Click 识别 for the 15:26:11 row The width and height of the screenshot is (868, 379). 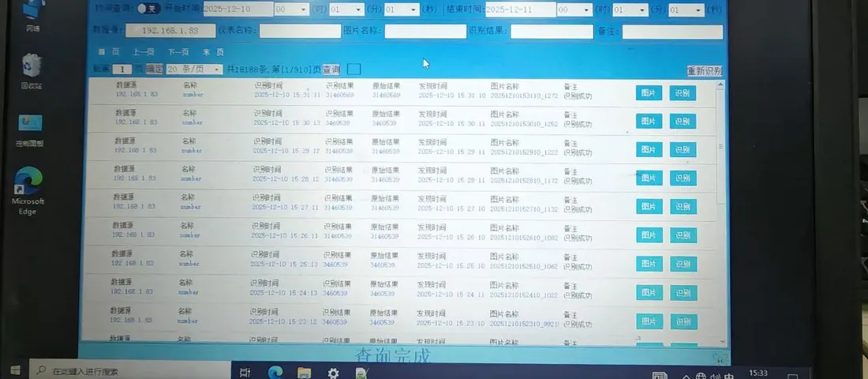pos(683,235)
